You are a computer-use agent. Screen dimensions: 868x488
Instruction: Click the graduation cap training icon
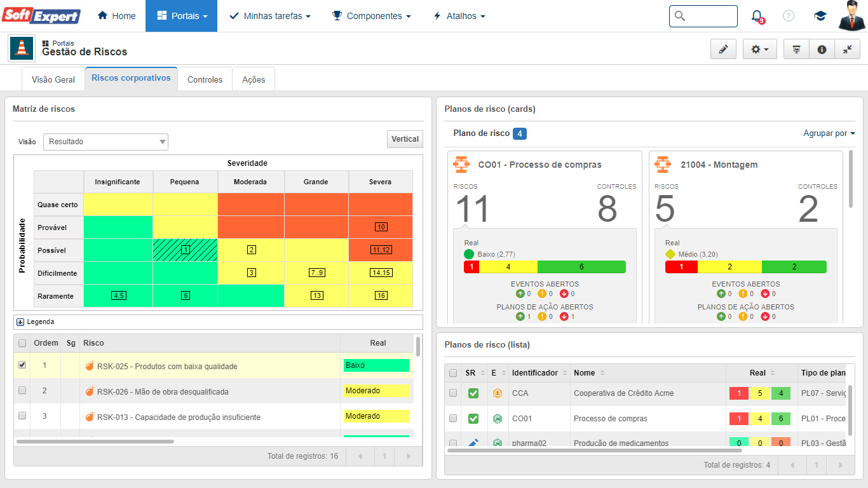click(x=820, y=16)
